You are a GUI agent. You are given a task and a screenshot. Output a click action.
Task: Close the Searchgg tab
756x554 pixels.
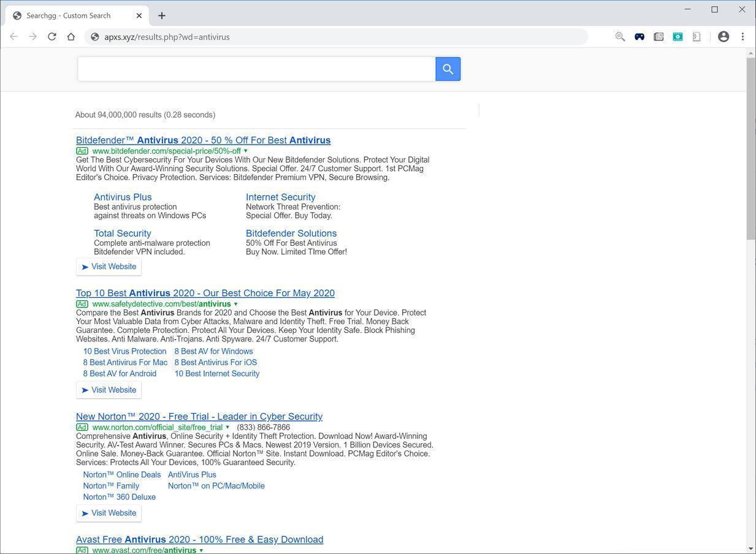coord(139,15)
